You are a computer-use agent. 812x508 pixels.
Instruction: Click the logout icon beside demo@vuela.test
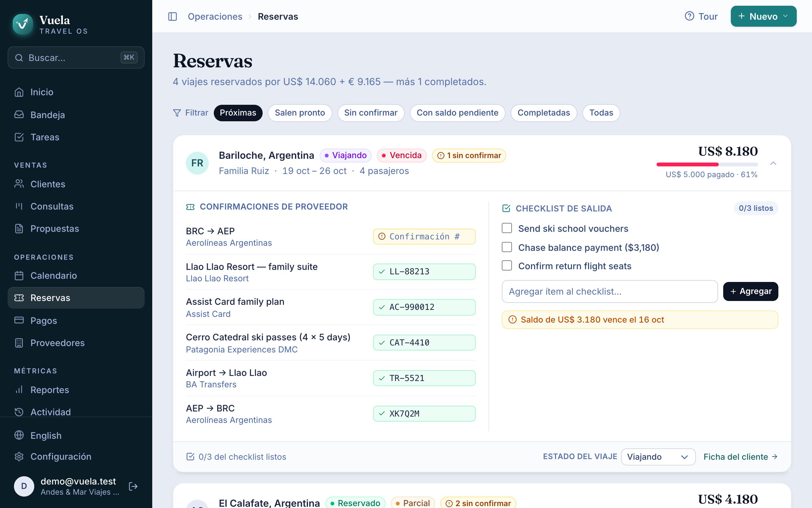pyautogui.click(x=133, y=486)
